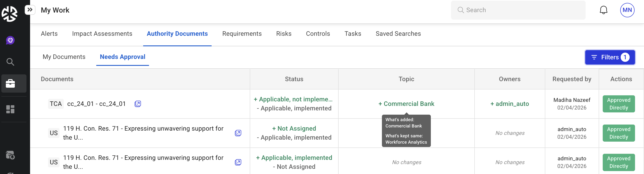The image size is (644, 174).
Task: Open the purple assistant icon in sidebar
Action: pyautogui.click(x=10, y=40)
